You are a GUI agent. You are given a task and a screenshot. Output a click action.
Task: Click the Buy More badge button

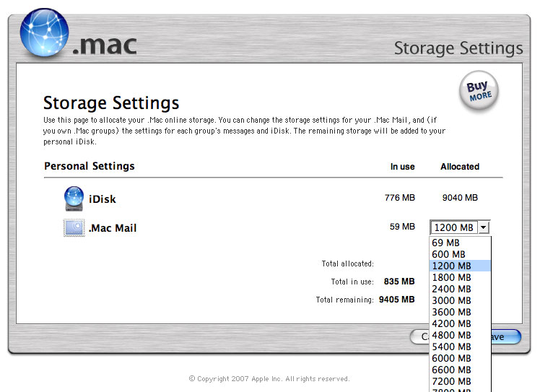[479, 92]
